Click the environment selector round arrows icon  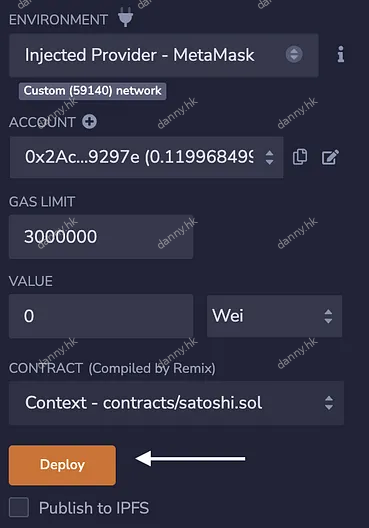pyautogui.click(x=294, y=54)
